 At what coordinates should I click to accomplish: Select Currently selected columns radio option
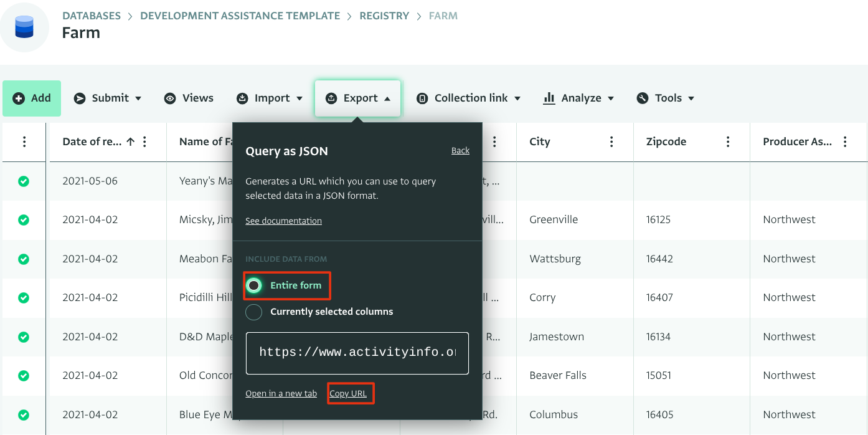(254, 312)
